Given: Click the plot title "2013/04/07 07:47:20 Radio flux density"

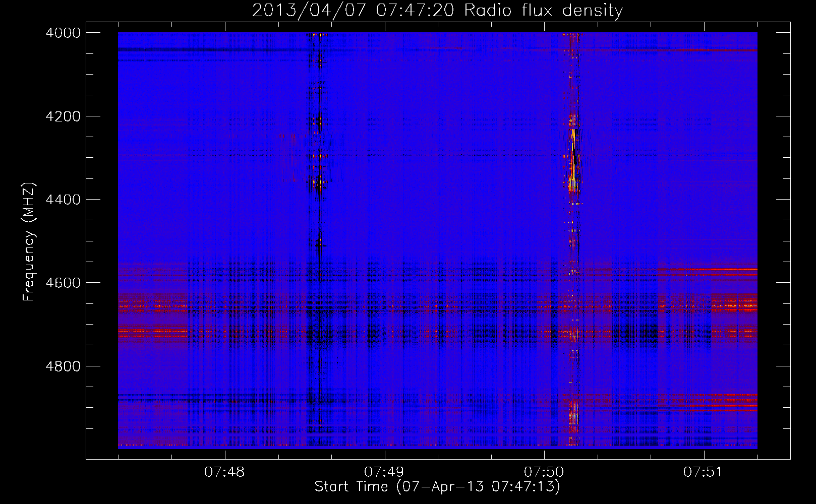Looking at the screenshot, I should pyautogui.click(x=437, y=10).
